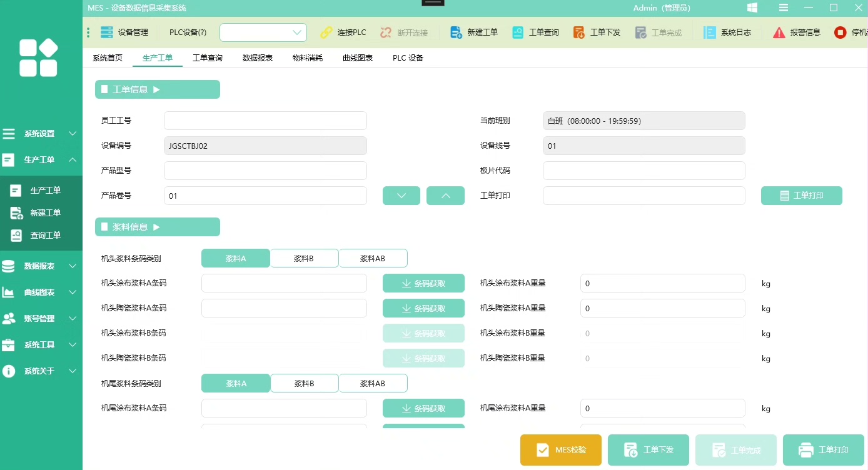Switch to the 曲线图表 tab
Image resolution: width=868 pixels, height=470 pixels.
[357, 58]
